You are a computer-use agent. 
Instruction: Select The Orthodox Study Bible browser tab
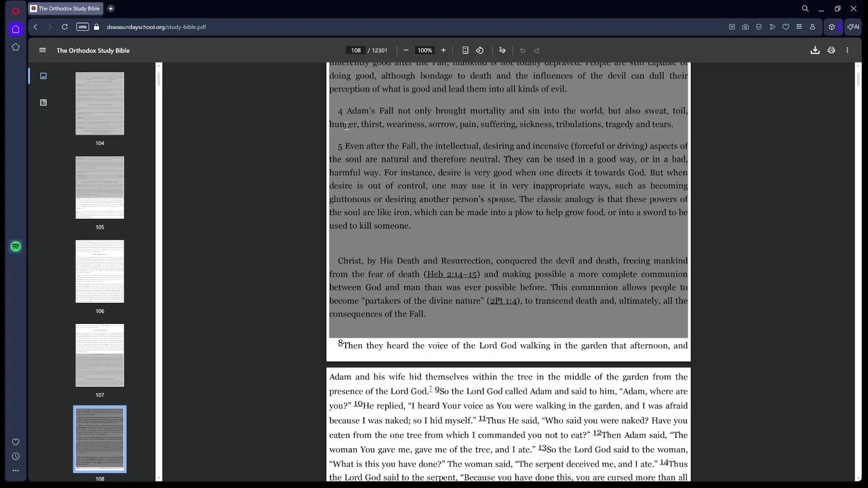pos(65,9)
